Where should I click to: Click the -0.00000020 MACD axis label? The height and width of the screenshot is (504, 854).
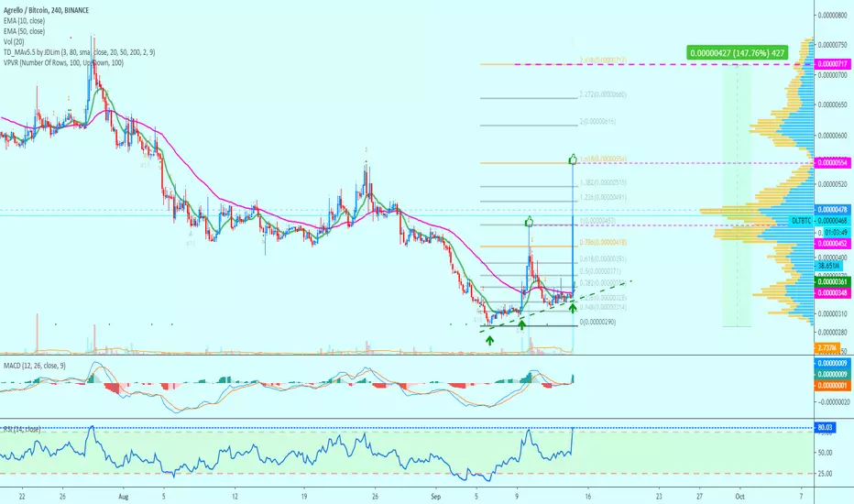click(x=832, y=402)
